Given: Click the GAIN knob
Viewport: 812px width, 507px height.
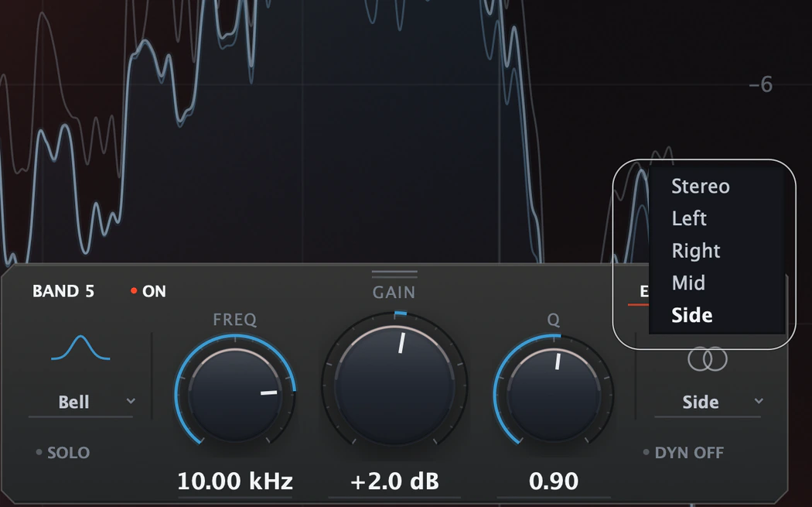Looking at the screenshot, I should point(394,385).
